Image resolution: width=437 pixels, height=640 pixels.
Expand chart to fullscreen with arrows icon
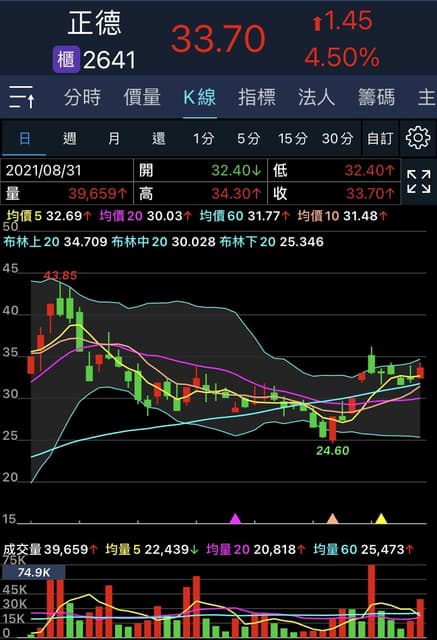pyautogui.click(x=419, y=182)
